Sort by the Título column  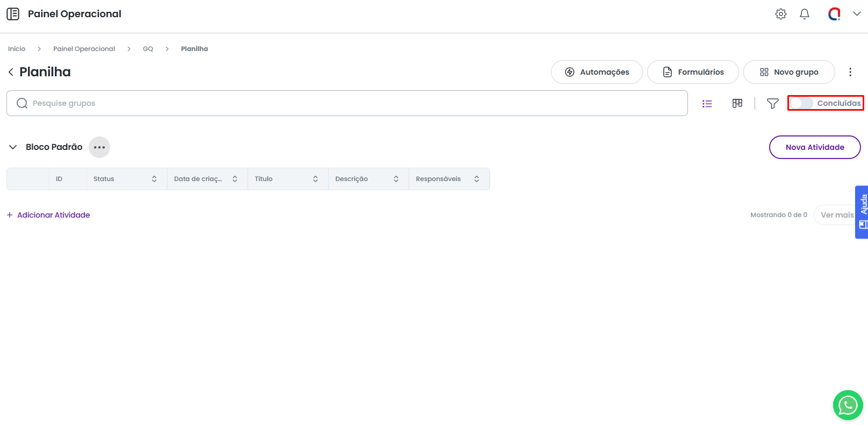click(x=315, y=179)
